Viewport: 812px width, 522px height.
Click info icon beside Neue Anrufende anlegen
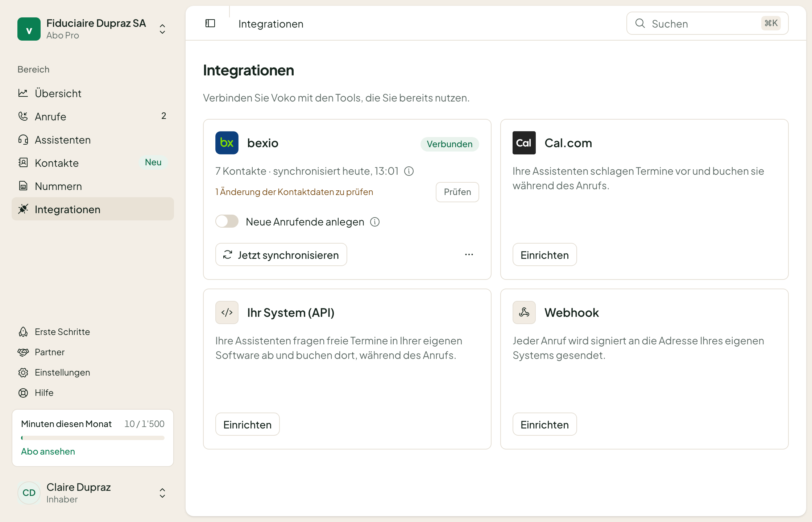pyautogui.click(x=375, y=222)
